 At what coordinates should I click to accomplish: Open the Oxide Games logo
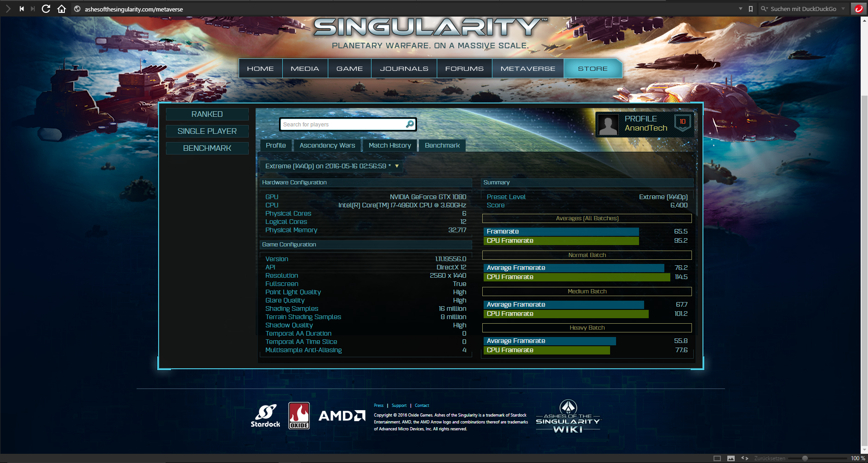pos(299,416)
